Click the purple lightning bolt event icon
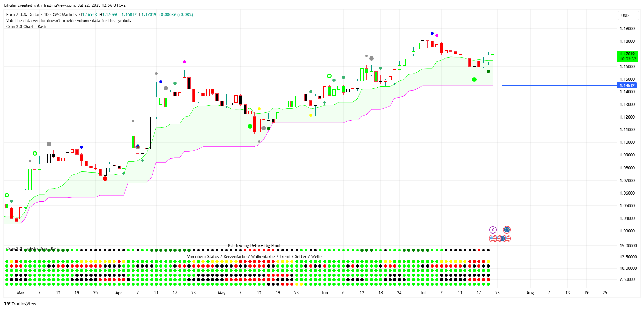Image resolution: width=644 pixels, height=310 pixels. coord(493,230)
